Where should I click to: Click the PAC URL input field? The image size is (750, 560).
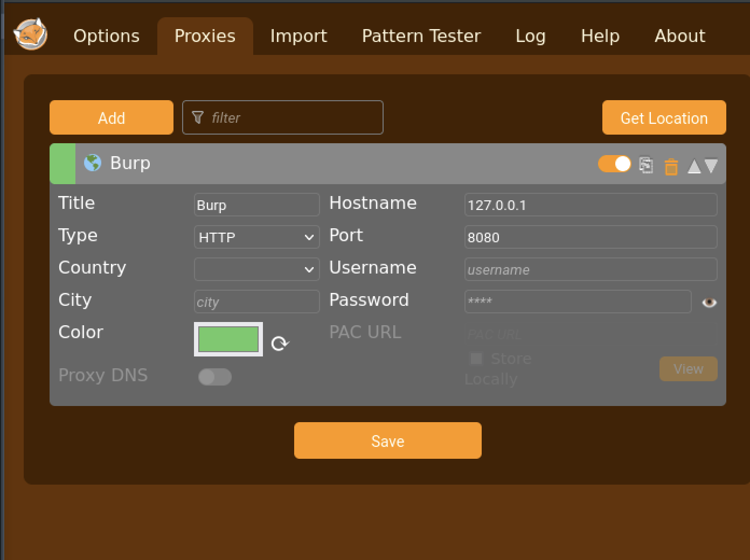click(x=591, y=334)
